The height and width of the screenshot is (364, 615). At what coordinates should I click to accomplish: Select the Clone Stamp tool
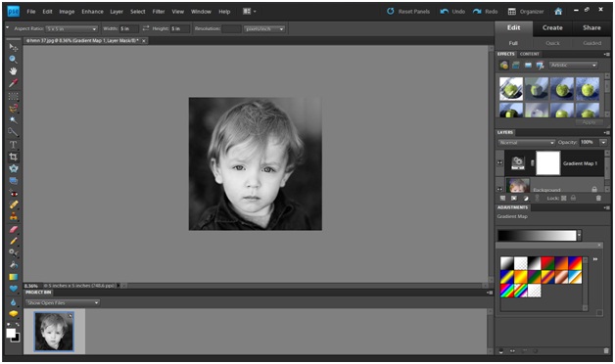pyautogui.click(x=14, y=216)
